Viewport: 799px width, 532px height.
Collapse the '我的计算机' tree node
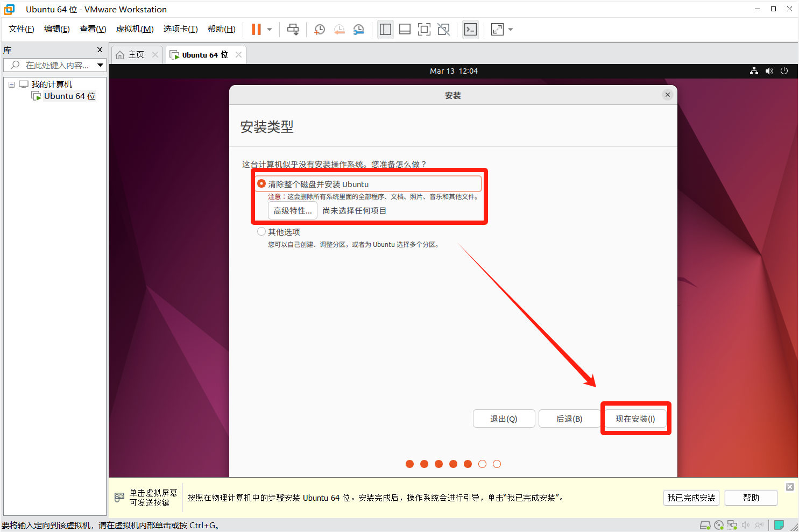coord(11,84)
